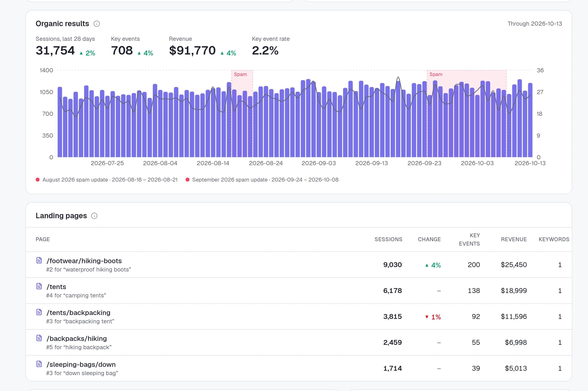588x391 pixels.
Task: Click the second Spam region label in the chart
Action: [x=436, y=74]
